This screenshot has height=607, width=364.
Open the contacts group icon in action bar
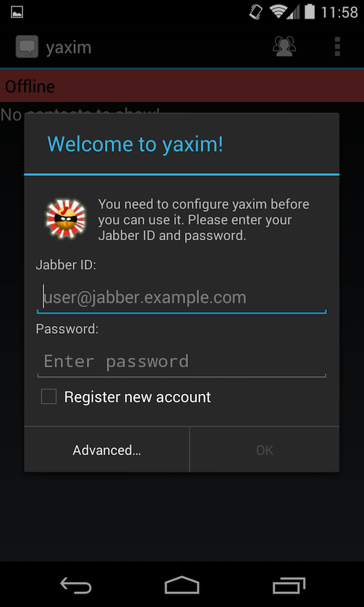coord(285,47)
